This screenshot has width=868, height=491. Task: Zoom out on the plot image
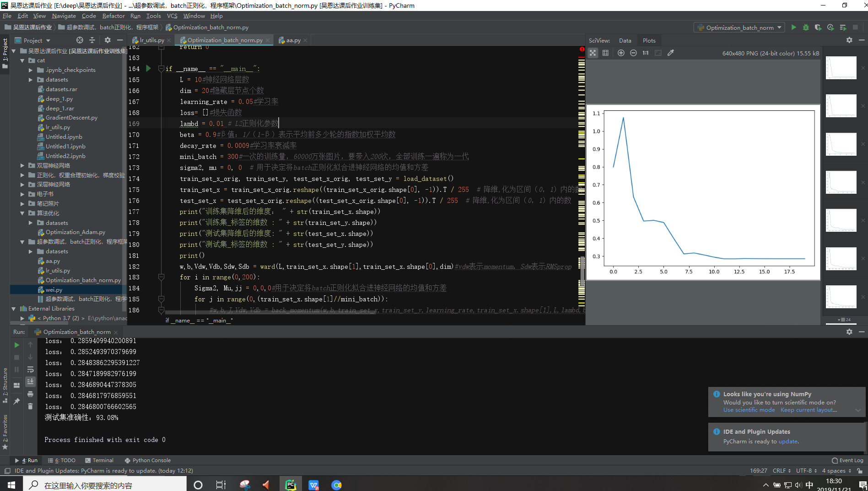633,53
